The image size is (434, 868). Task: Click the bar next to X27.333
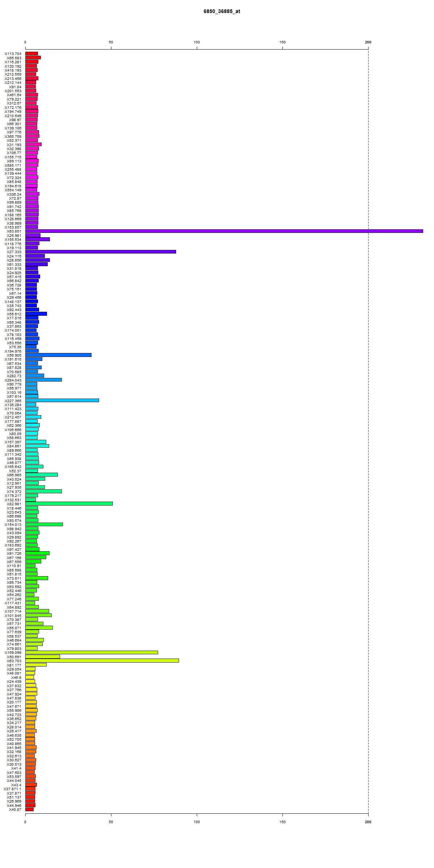(101, 252)
